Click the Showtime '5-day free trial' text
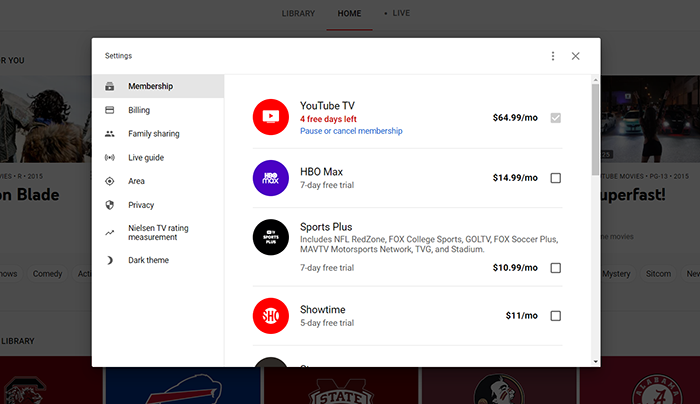This screenshot has height=404, width=700. click(x=327, y=323)
